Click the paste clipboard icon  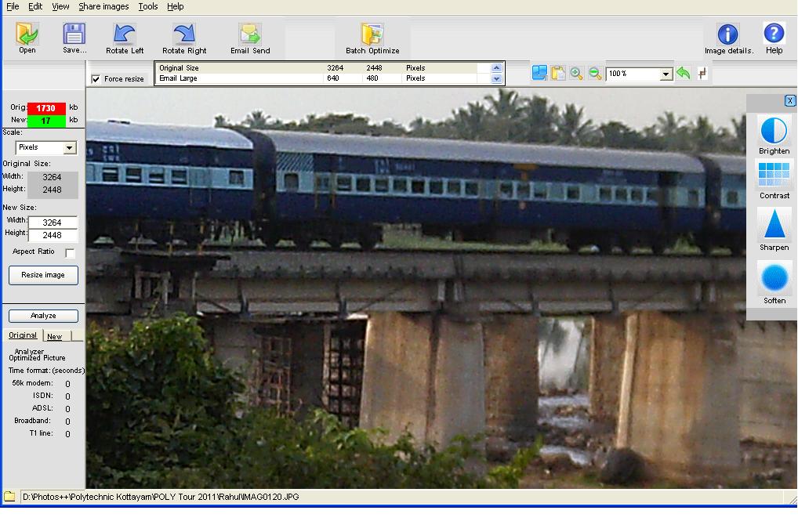pyautogui.click(x=558, y=73)
